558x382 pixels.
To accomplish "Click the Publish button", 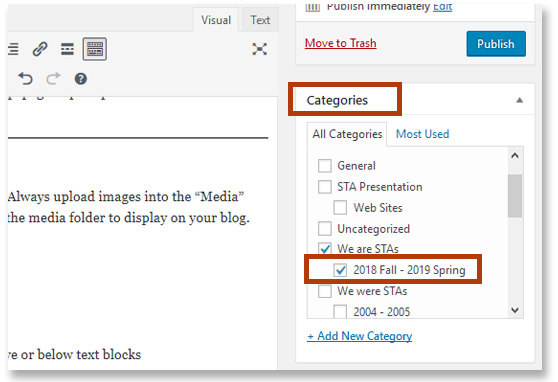I will (496, 44).
